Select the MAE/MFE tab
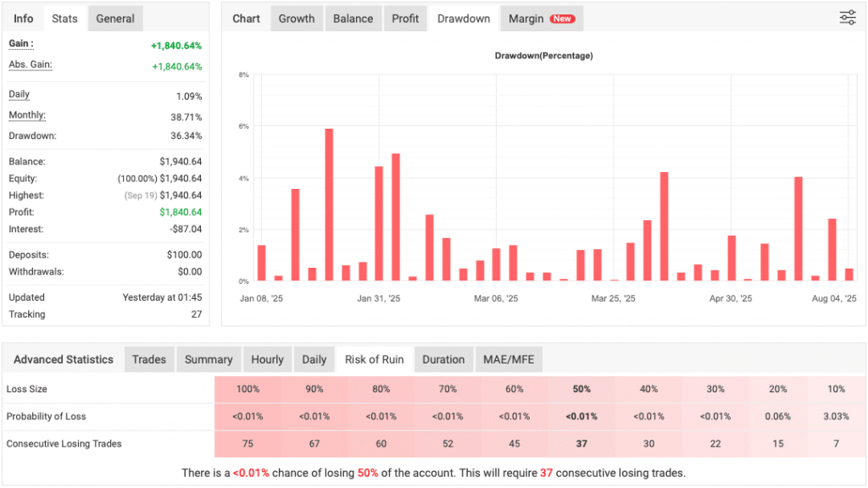This screenshot has height=488, width=868. click(x=509, y=359)
